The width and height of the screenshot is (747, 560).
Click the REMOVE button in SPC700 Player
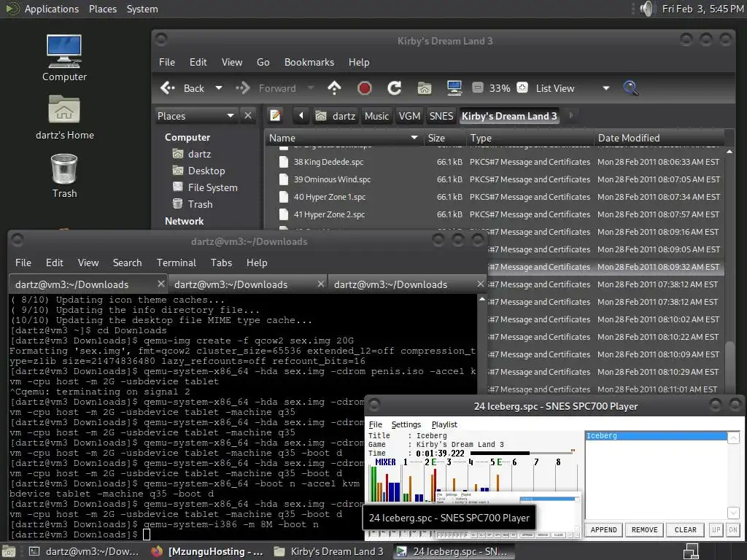tap(645, 529)
